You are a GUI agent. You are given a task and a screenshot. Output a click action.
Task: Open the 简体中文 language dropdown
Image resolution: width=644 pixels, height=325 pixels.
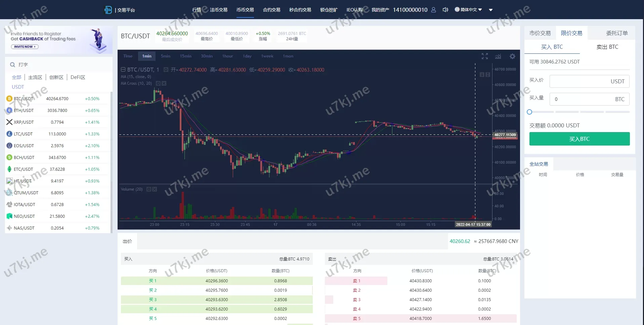click(x=468, y=10)
